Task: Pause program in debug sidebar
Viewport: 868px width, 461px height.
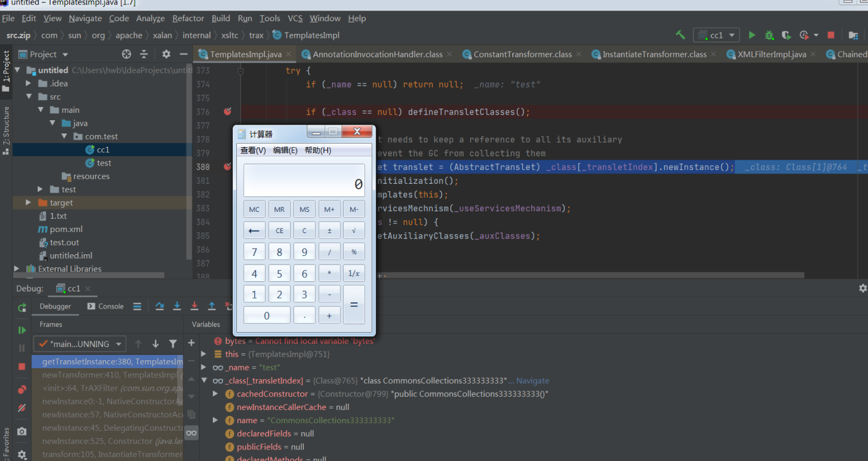Action: click(22, 348)
